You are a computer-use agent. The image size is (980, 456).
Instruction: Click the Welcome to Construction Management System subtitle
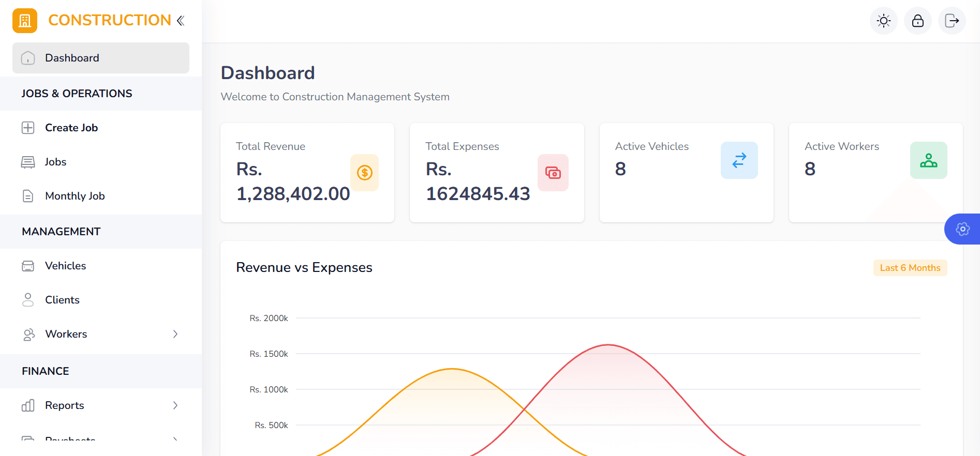[335, 97]
